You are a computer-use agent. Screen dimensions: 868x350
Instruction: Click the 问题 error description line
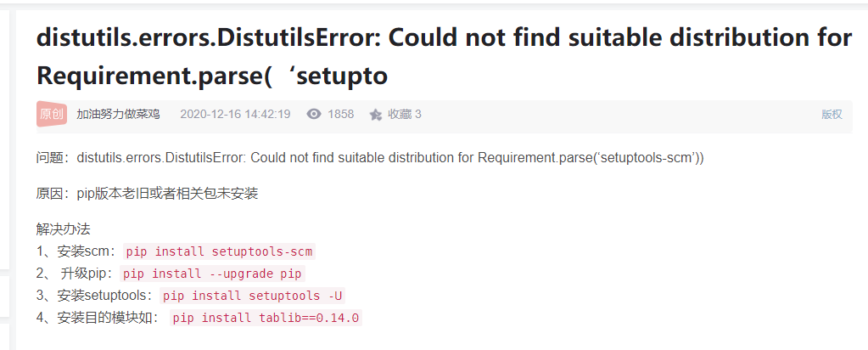pyautogui.click(x=370, y=157)
